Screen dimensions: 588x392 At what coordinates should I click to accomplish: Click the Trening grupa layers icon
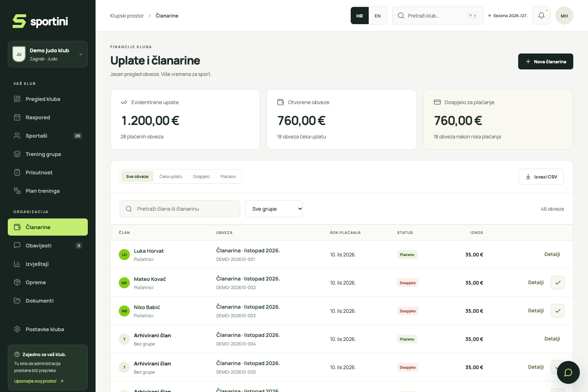click(17, 154)
